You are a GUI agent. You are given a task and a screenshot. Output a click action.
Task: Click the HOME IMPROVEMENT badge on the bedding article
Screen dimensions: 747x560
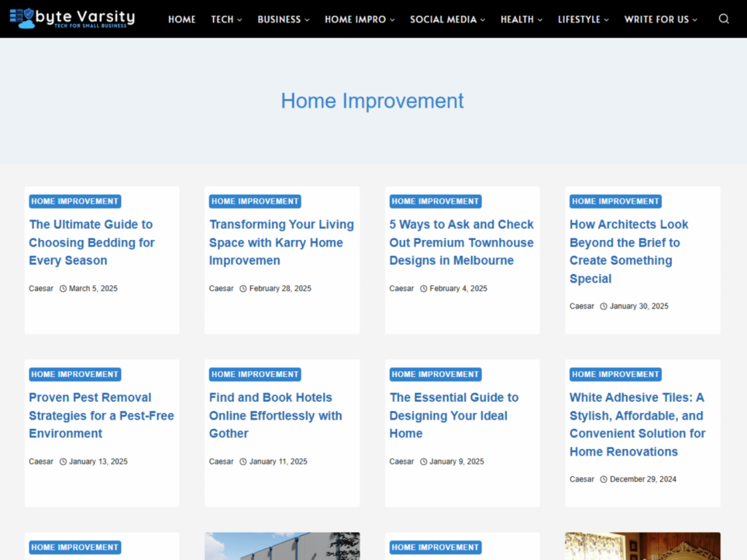(74, 201)
